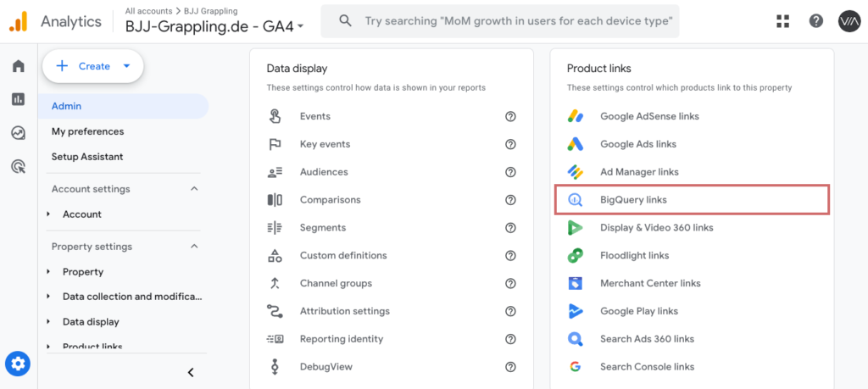
Task: Open the user account avatar
Action: (x=849, y=21)
